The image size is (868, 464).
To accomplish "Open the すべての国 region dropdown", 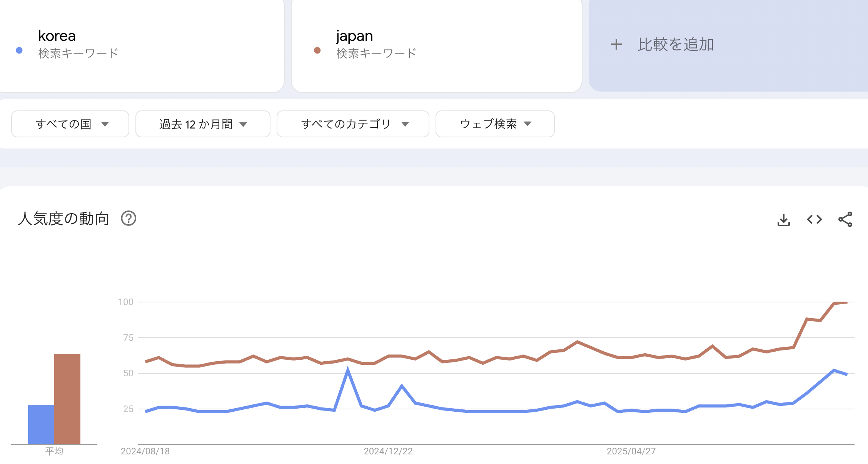I will point(70,124).
